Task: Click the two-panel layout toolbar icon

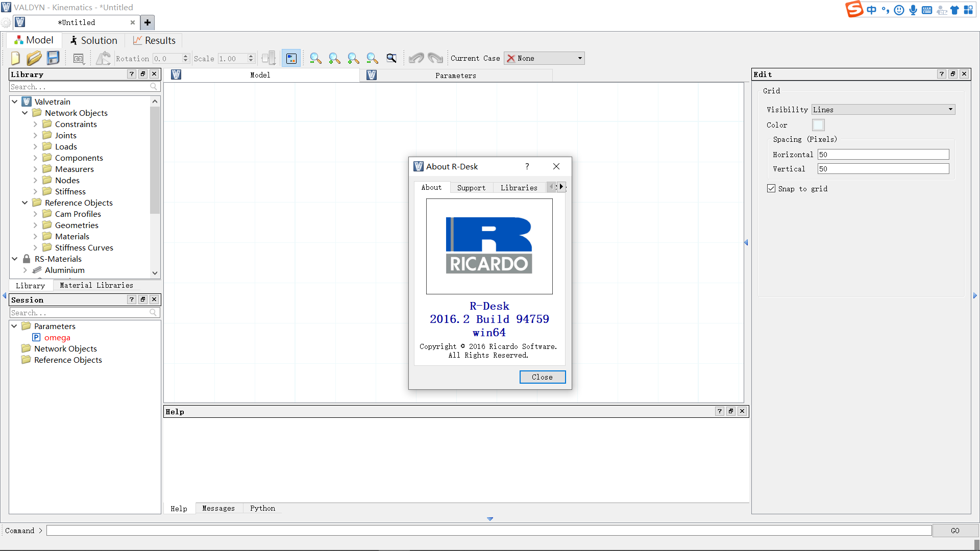Action: 78,59
